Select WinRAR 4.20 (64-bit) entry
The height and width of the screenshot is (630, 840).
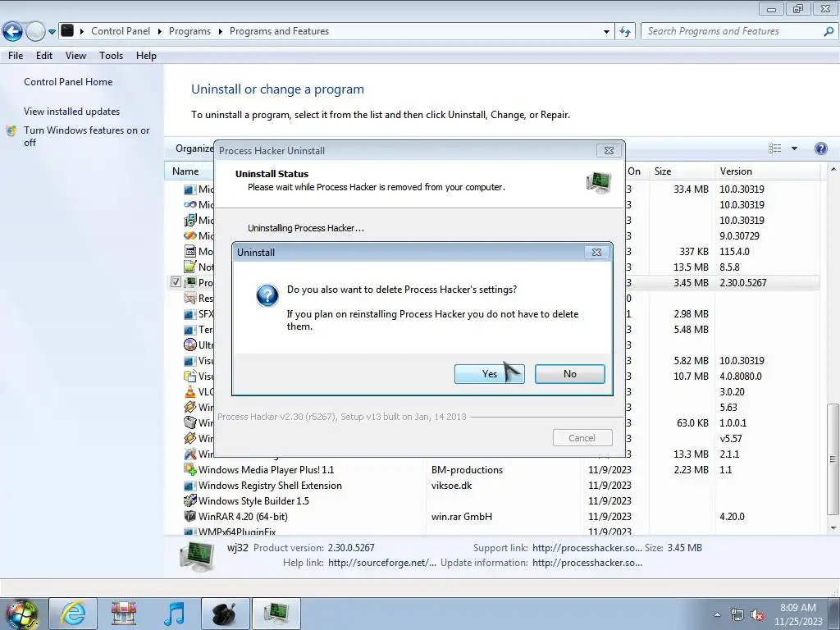point(243,517)
